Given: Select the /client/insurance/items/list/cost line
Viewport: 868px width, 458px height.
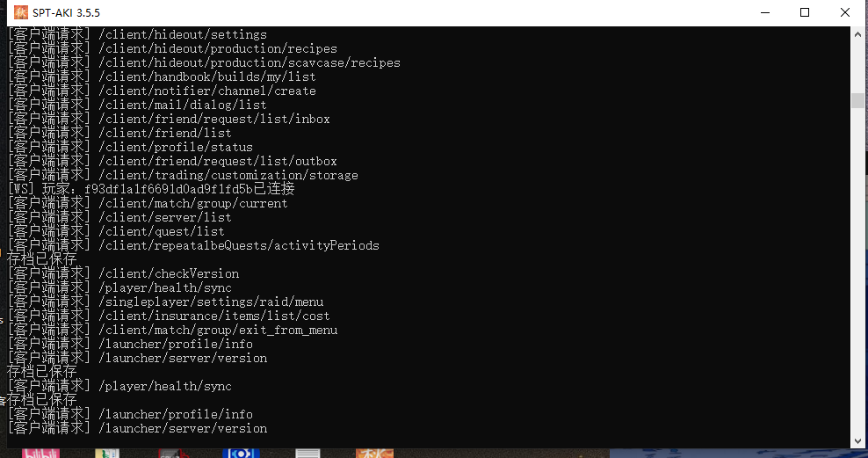Looking at the screenshot, I should (x=214, y=316).
